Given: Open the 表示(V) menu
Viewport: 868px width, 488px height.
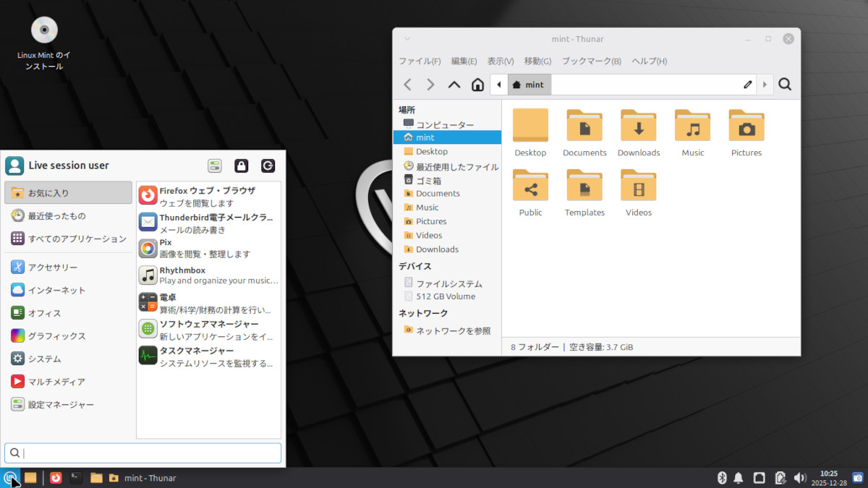Looking at the screenshot, I should click(500, 61).
